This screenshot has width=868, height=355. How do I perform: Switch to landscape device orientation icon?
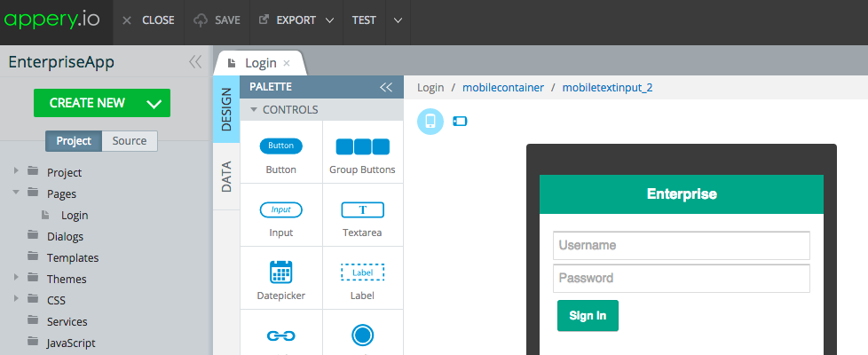click(x=460, y=122)
